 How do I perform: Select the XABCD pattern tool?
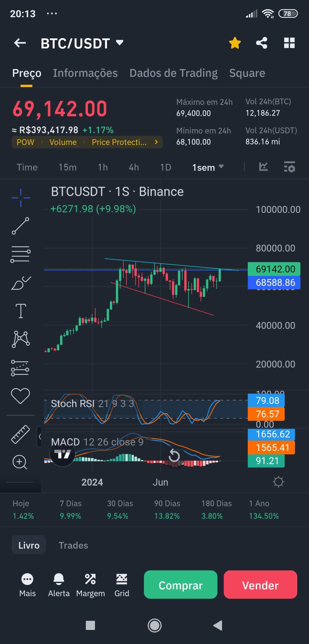click(21, 339)
